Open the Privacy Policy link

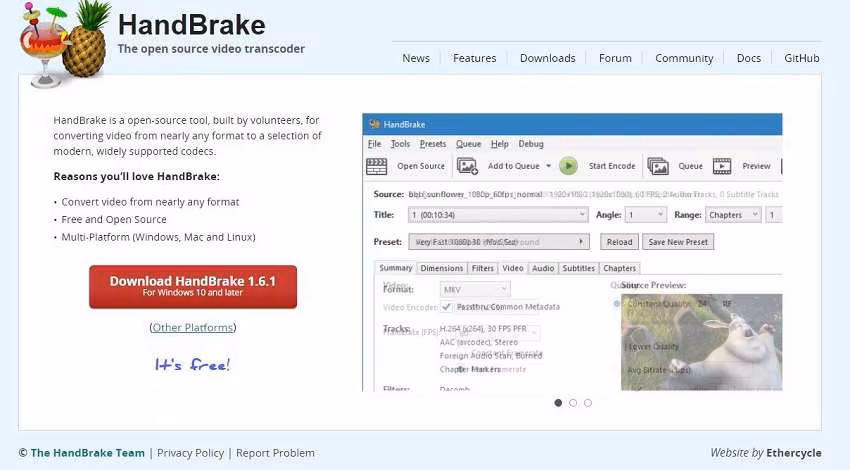[x=190, y=453]
